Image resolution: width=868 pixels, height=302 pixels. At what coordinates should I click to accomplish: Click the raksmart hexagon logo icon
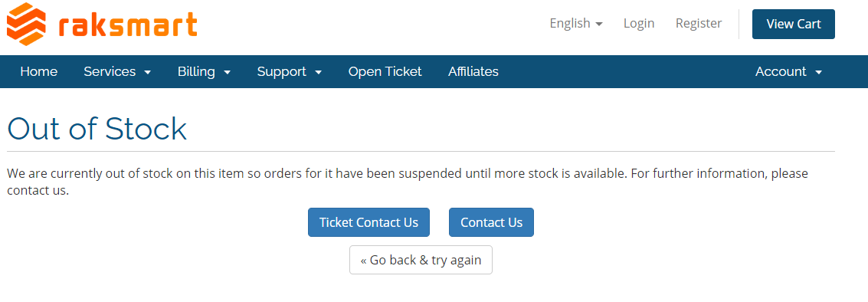tap(26, 24)
